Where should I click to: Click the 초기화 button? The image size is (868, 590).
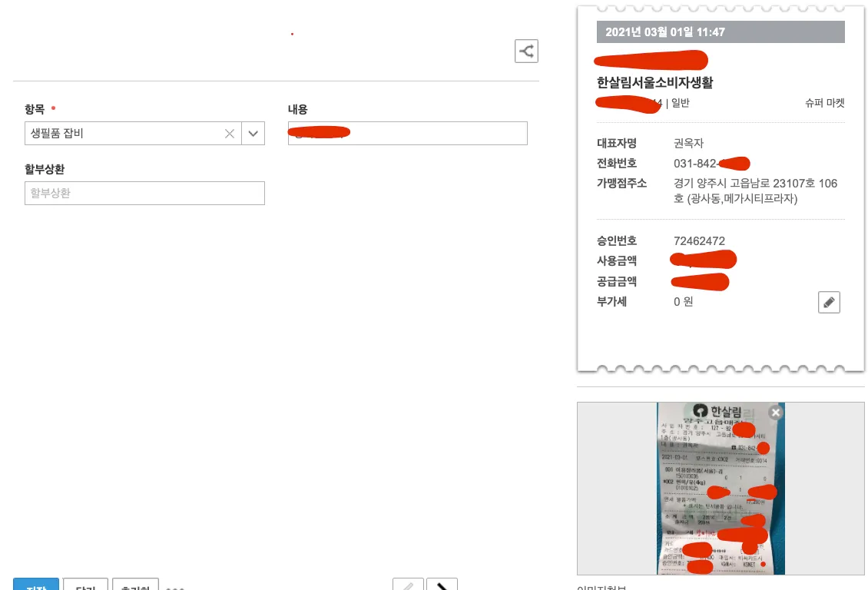click(x=136, y=585)
